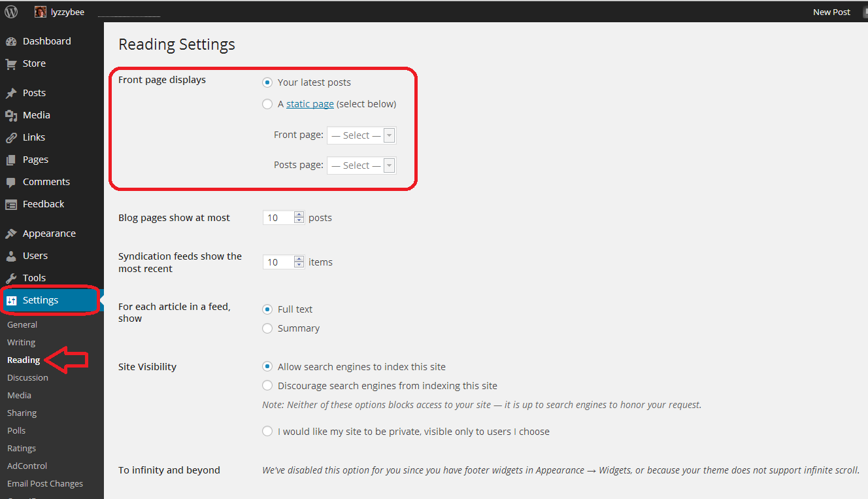Viewport: 868px width, 499px height.
Task: Make site private with radio option
Action: [267, 432]
